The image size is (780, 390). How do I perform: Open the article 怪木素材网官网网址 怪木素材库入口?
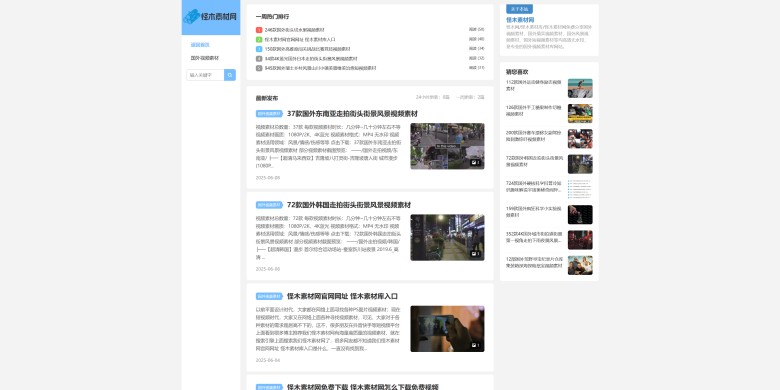click(342, 296)
